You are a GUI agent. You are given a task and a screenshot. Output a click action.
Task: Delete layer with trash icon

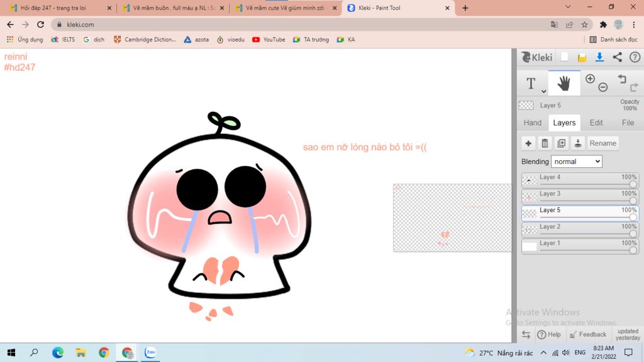pos(545,143)
